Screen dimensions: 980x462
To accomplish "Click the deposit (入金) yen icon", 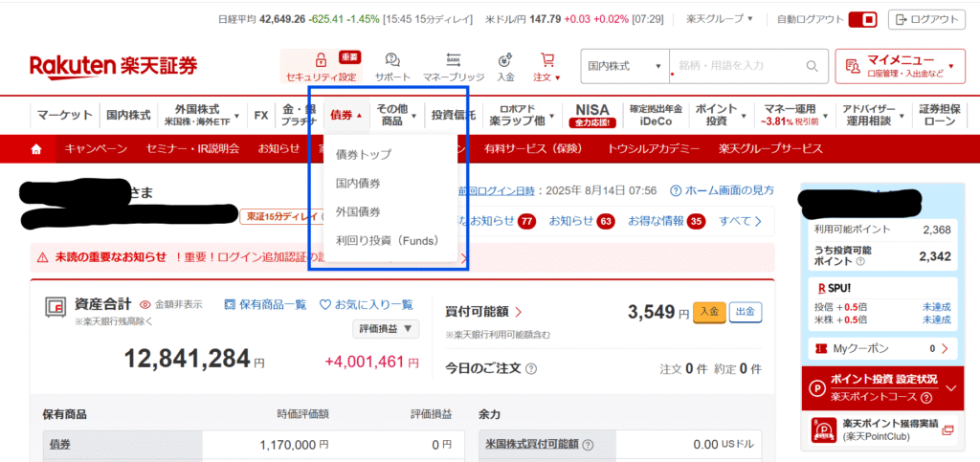I will pyautogui.click(x=505, y=60).
